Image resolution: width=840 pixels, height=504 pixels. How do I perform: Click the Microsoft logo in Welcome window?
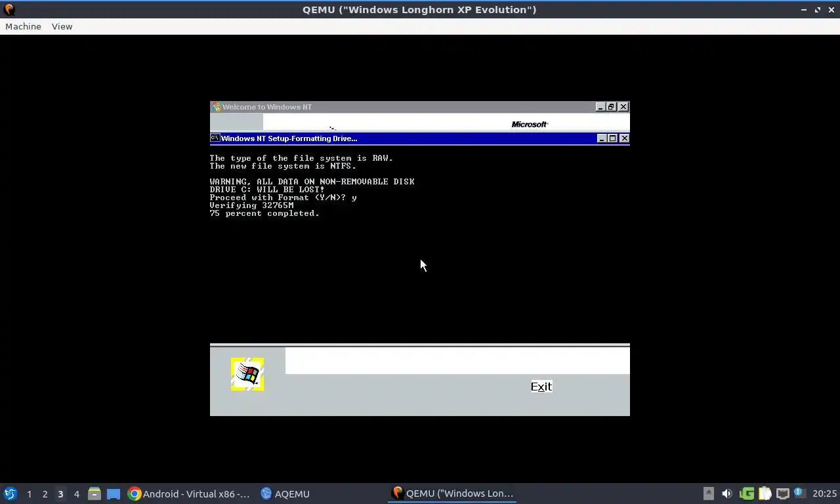click(x=530, y=124)
